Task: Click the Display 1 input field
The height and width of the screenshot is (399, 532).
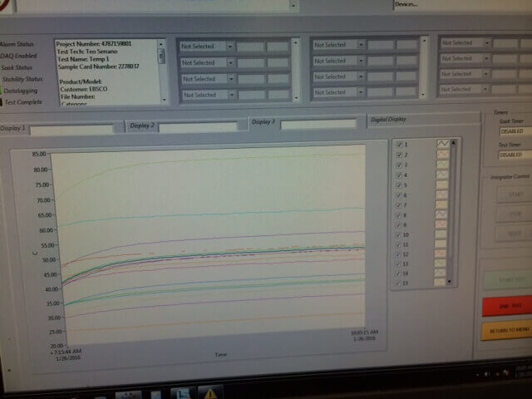Action: [x=71, y=130]
